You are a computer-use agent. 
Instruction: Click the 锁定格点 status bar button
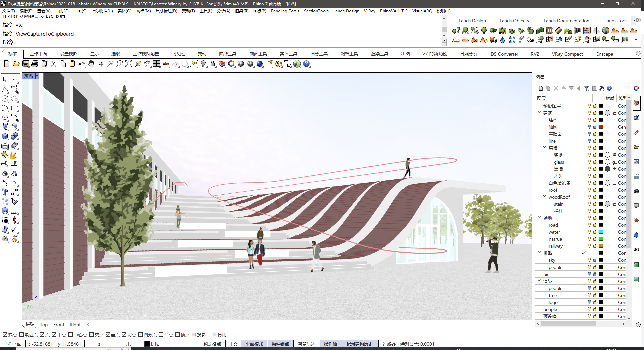[x=212, y=344]
